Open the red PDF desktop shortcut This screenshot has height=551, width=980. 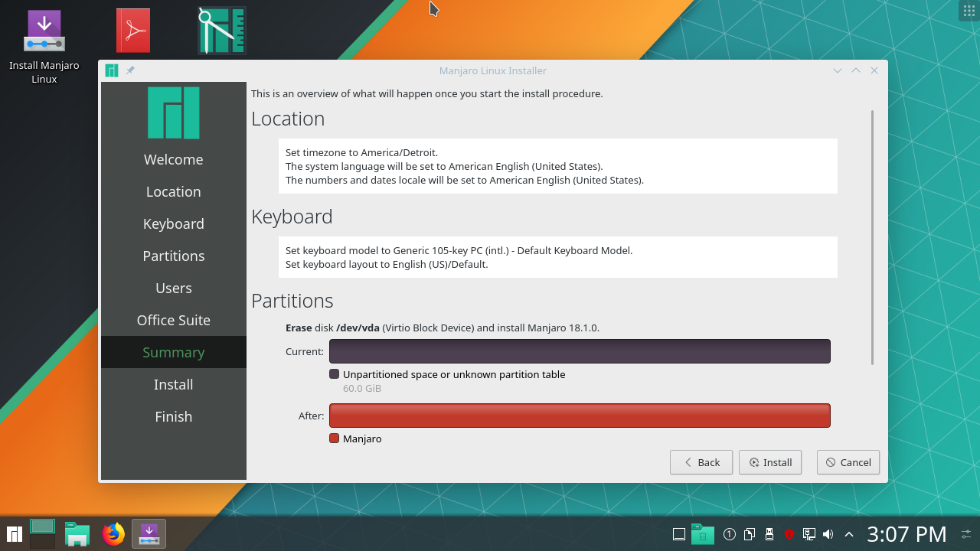click(x=133, y=31)
